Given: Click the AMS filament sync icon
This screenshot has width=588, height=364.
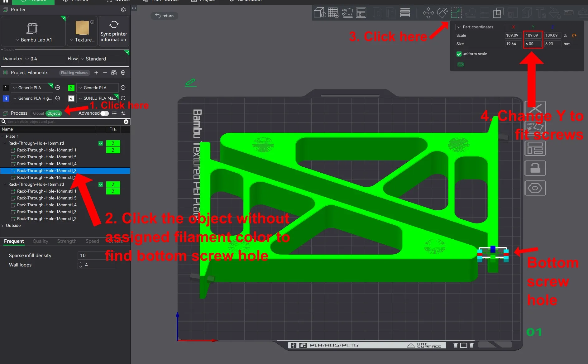Looking at the screenshot, I should [x=114, y=73].
